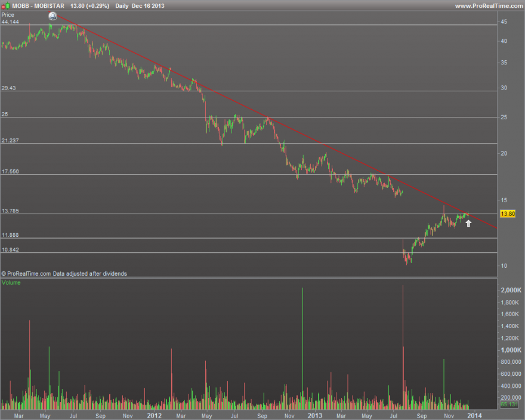Click the yellow 13.80 current price tag

[x=508, y=214]
